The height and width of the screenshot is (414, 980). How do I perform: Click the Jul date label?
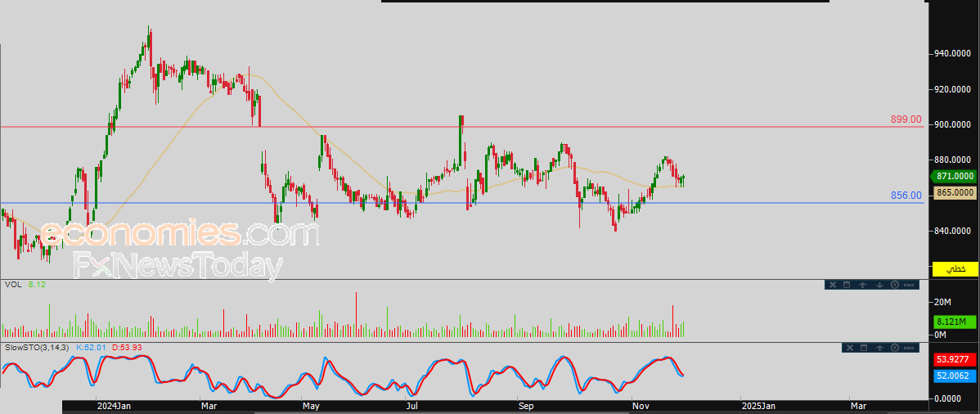tap(412, 407)
